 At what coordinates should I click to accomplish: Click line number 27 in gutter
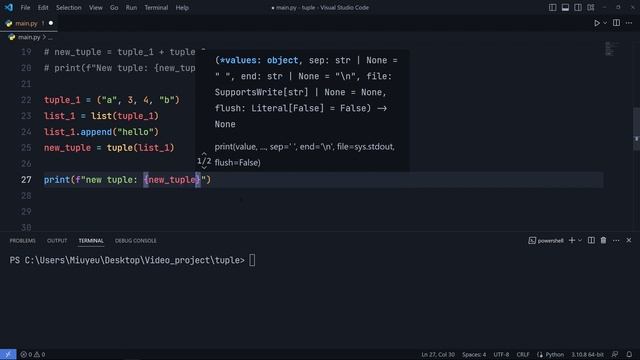coord(26,180)
